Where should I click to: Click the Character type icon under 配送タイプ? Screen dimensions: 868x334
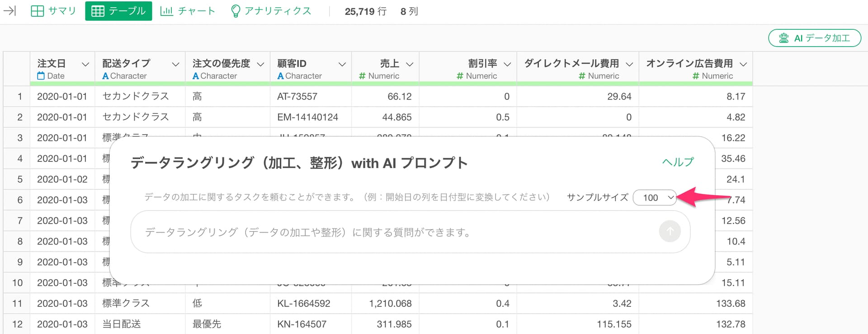105,76
